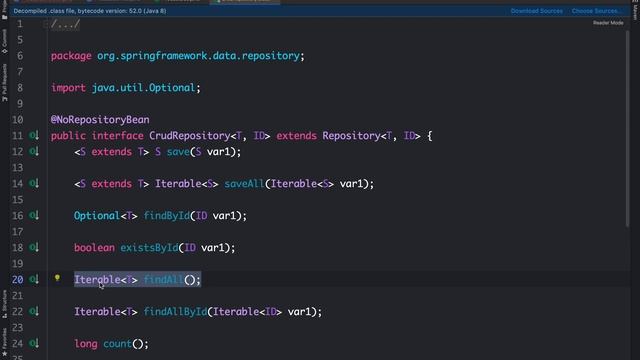
Task: Click the @NoRepositoryBean annotation
Action: 100,120
